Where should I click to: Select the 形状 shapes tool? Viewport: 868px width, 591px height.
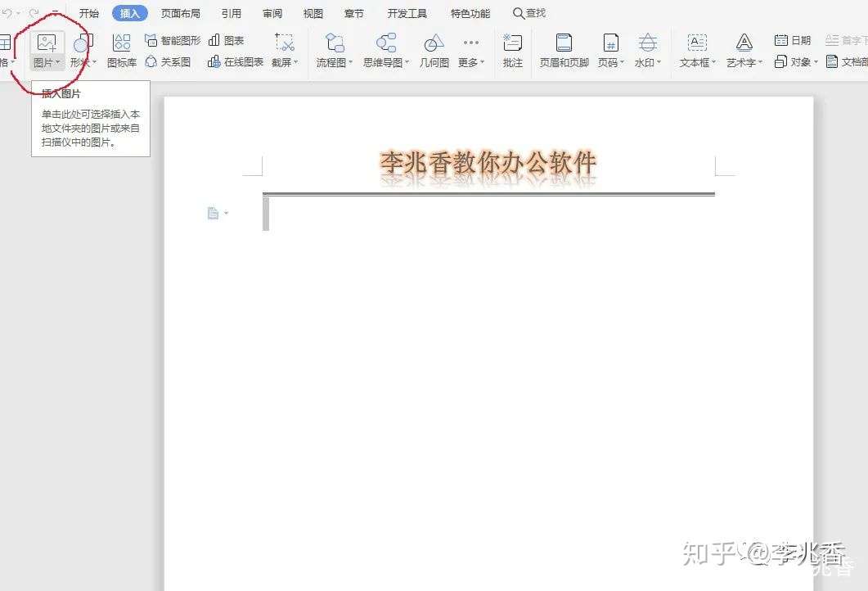[x=80, y=49]
